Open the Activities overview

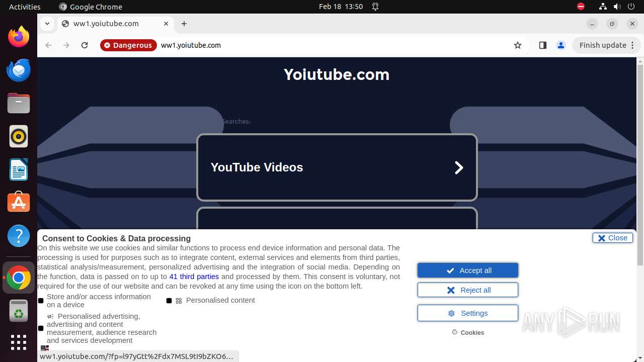pyautogui.click(x=25, y=7)
